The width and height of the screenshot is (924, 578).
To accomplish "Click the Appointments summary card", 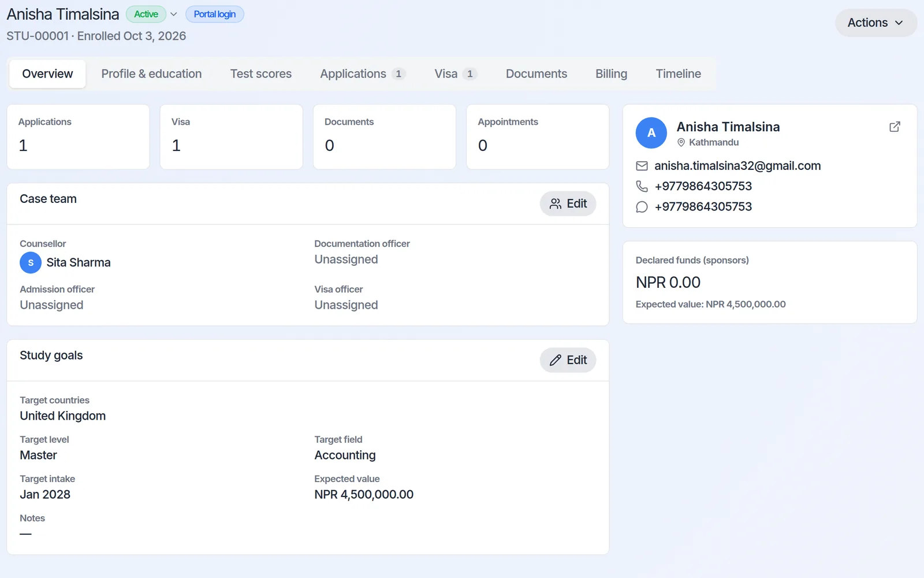I will coord(538,137).
